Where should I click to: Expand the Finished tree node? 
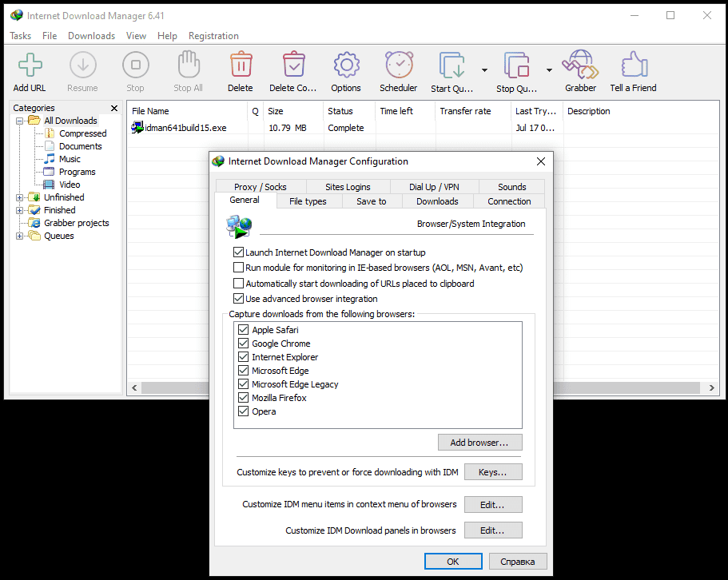click(19, 211)
